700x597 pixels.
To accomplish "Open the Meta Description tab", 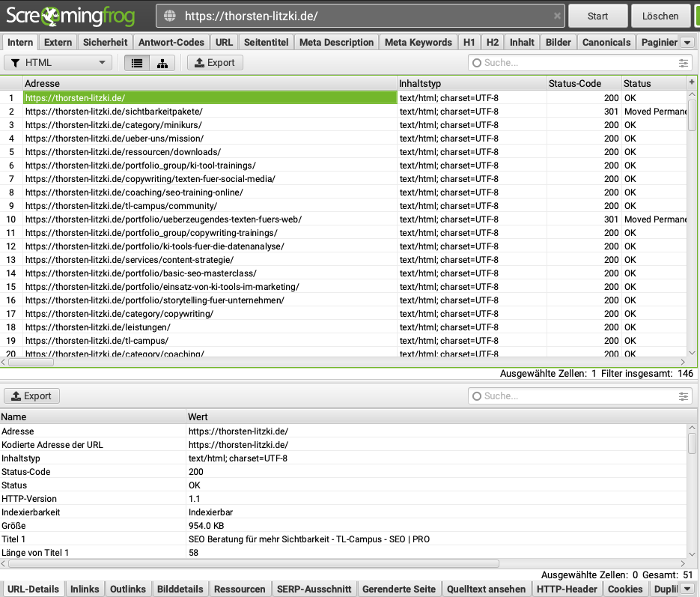I will [x=337, y=43].
